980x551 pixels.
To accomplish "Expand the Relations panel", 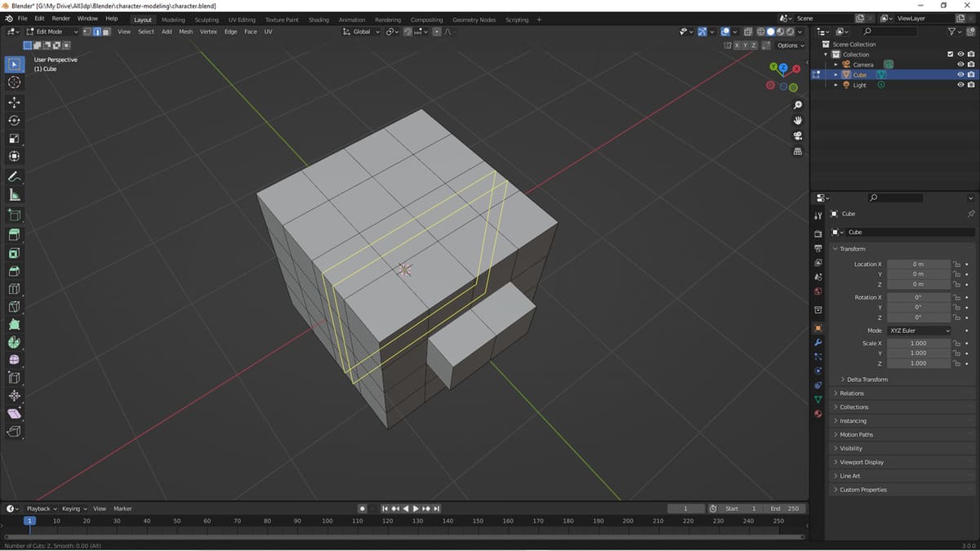I will click(x=902, y=393).
